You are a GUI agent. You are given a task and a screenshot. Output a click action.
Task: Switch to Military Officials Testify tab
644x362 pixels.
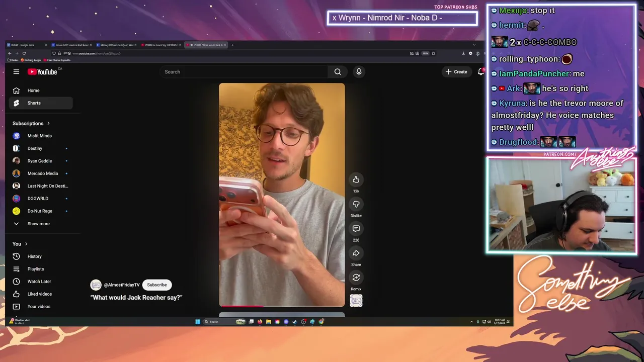pos(116,45)
